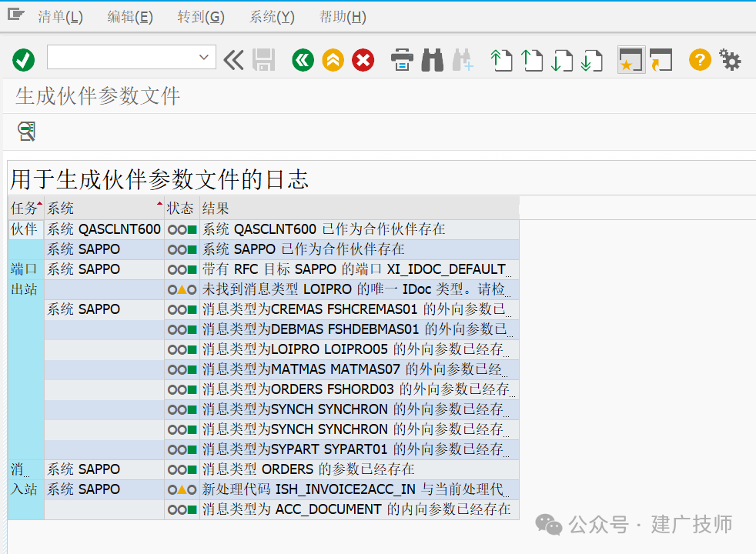Click the Save floppy disk icon
Viewport: 756px width, 554px height.
coord(264,60)
